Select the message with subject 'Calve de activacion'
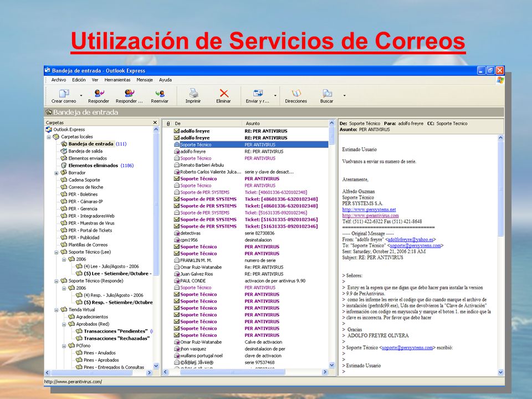This screenshot has height=399, width=532. coord(251,342)
